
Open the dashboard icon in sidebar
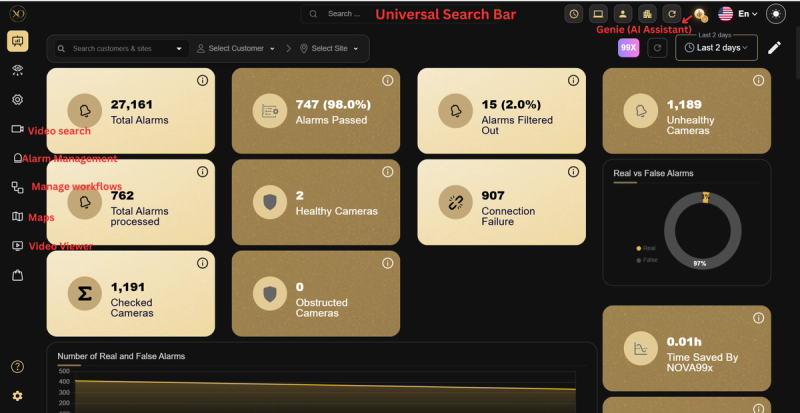point(17,41)
